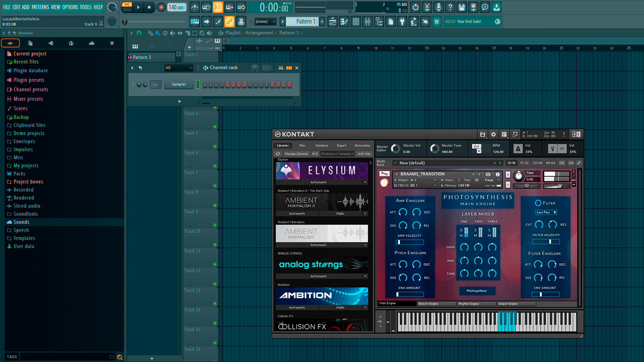The image size is (644, 362).
Task: Click the Manage Libraries button
Action: point(296,154)
